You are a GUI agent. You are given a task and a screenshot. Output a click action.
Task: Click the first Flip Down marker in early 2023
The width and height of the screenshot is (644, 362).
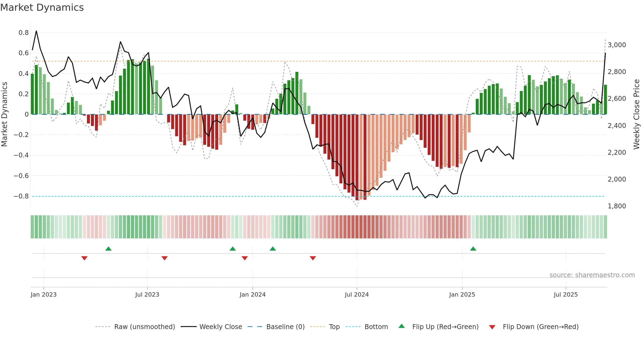85,258
